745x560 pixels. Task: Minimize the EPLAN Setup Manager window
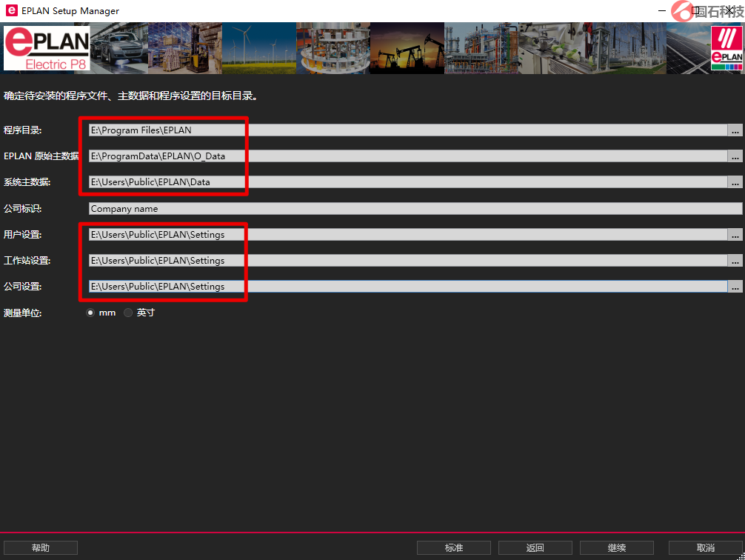tap(662, 10)
